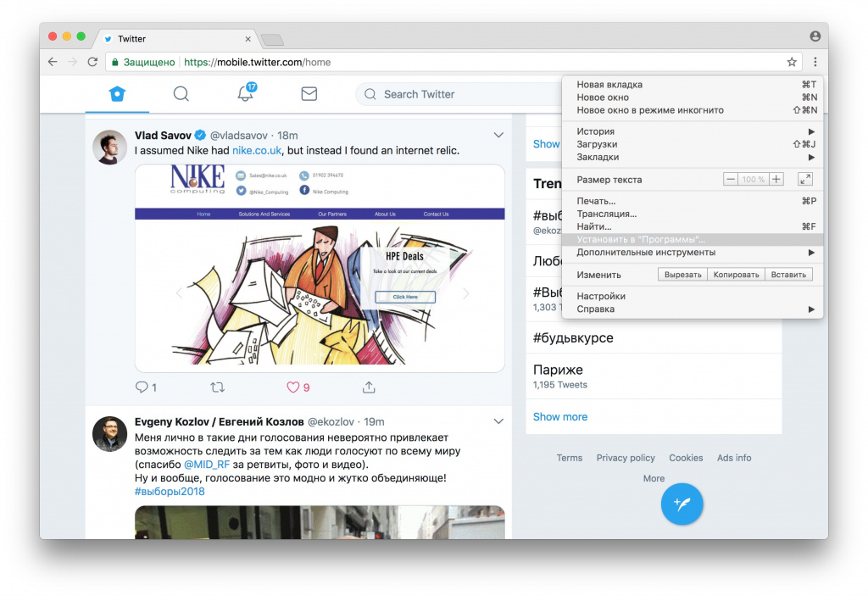
Task: Open Direct Messages envelope icon
Action: coord(309,94)
